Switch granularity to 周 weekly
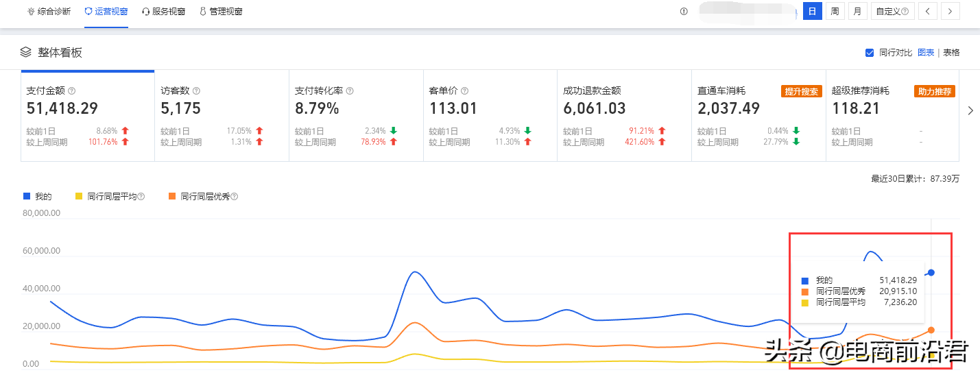The height and width of the screenshot is (375, 980). point(835,12)
